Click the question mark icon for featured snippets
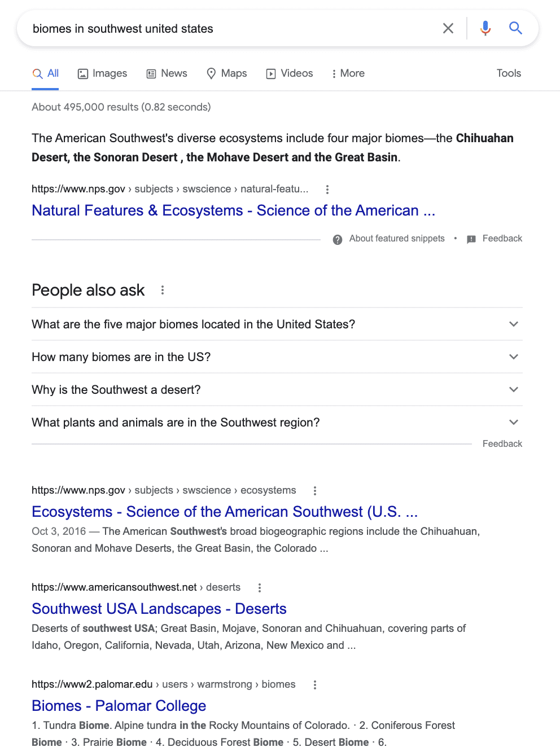This screenshot has width=560, height=756. [x=337, y=239]
